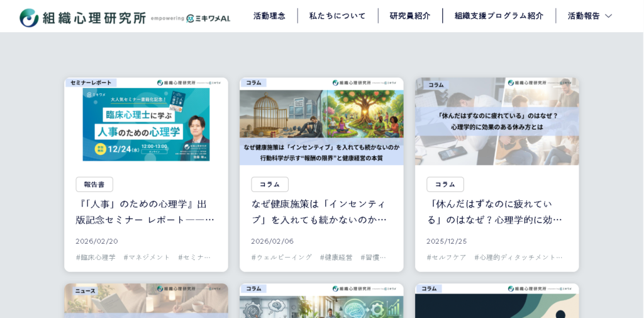
Task: Open the なぜ健康施策は「インセンティブ」 article title
Action: pos(319,212)
